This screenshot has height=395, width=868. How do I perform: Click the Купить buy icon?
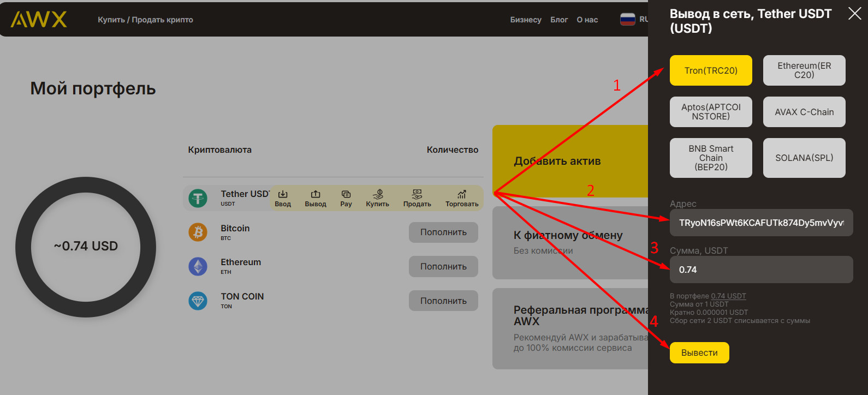point(378,195)
